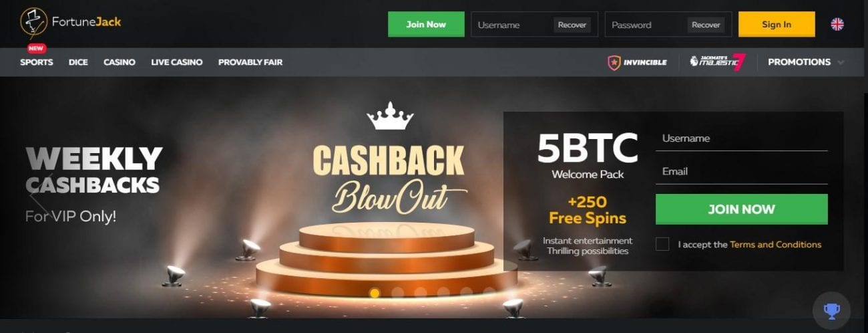The width and height of the screenshot is (868, 333).
Task: Open the UK flag language selector
Action: [x=837, y=24]
